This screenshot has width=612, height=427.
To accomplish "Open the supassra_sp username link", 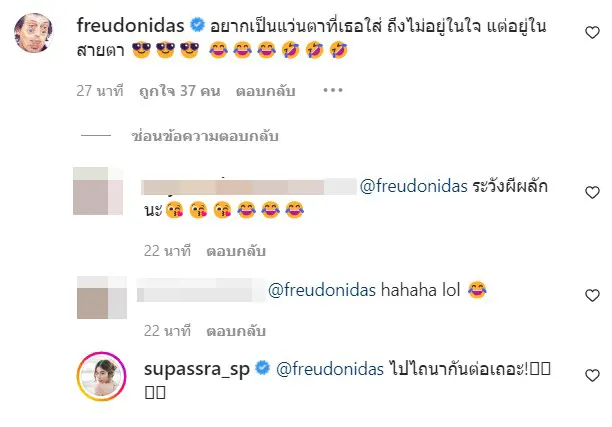I will point(197,369).
